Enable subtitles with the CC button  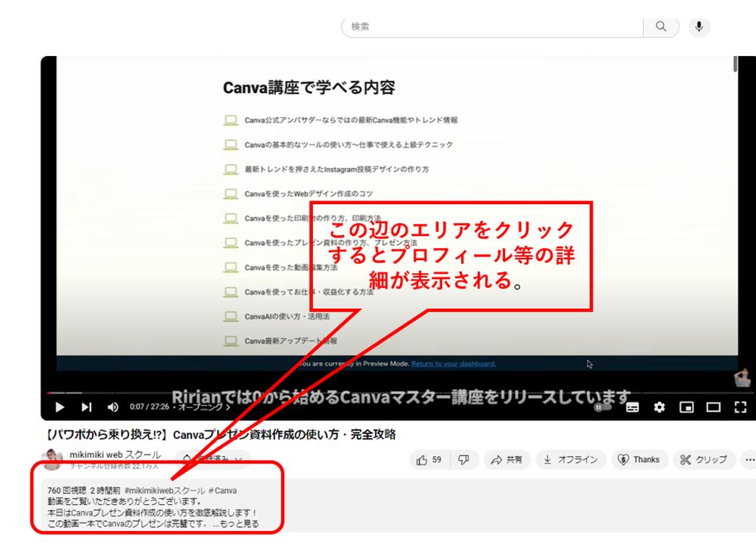coord(631,408)
